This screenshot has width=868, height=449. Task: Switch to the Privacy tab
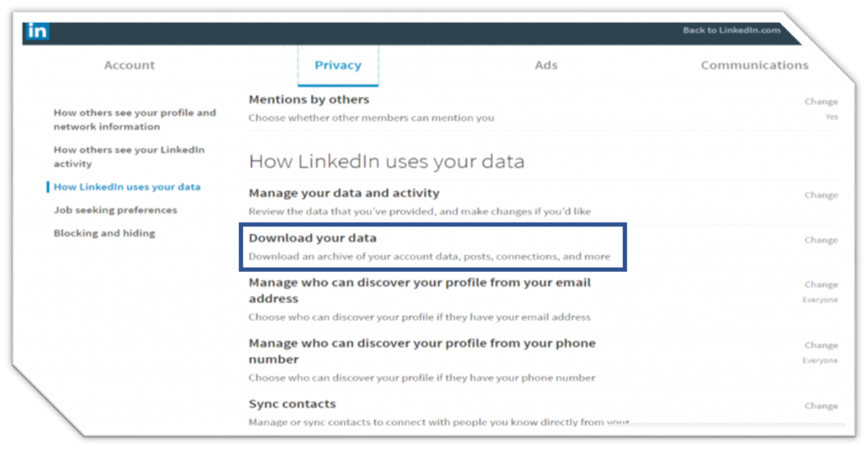pos(337,65)
